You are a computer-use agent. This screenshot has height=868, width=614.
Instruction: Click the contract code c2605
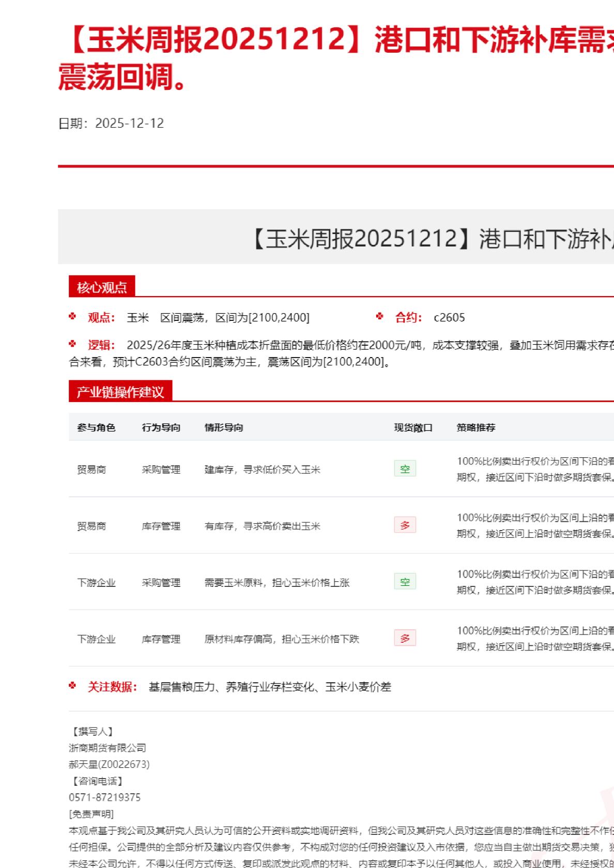click(x=449, y=318)
